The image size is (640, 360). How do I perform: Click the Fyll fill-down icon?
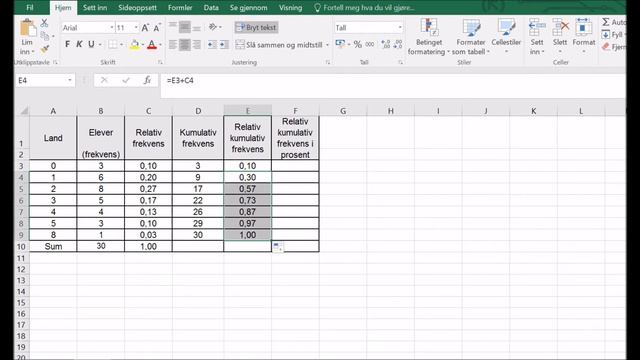(x=606, y=35)
